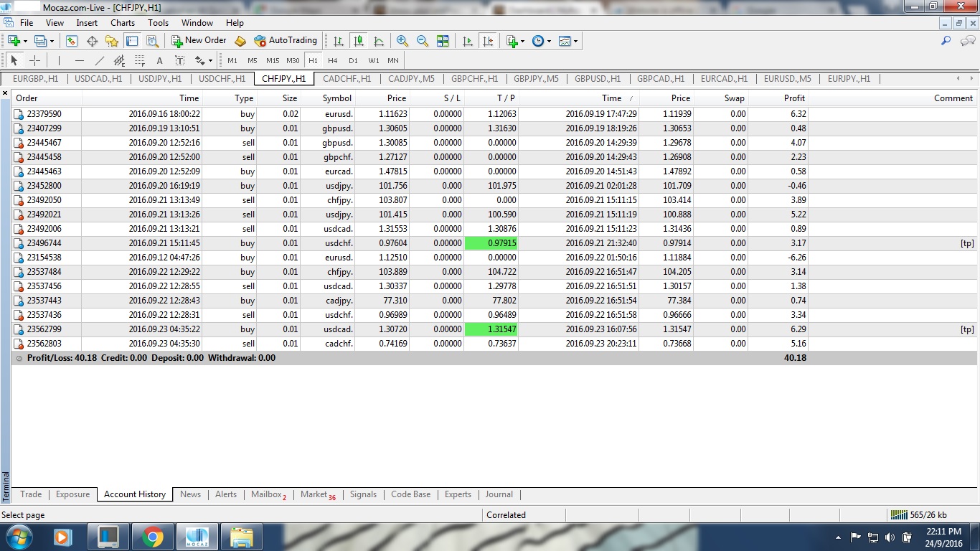This screenshot has height=551, width=980.
Task: Open the Experts tab
Action: pos(458,494)
